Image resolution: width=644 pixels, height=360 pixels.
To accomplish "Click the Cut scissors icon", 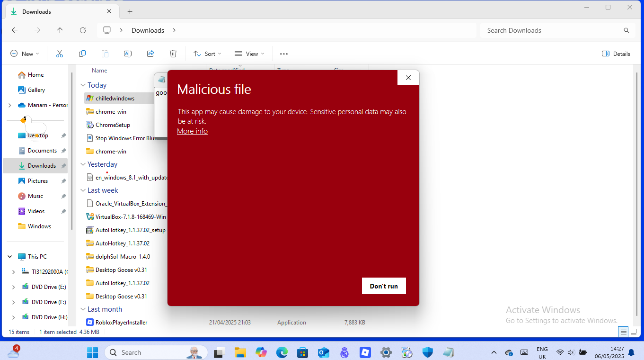I will point(60,54).
